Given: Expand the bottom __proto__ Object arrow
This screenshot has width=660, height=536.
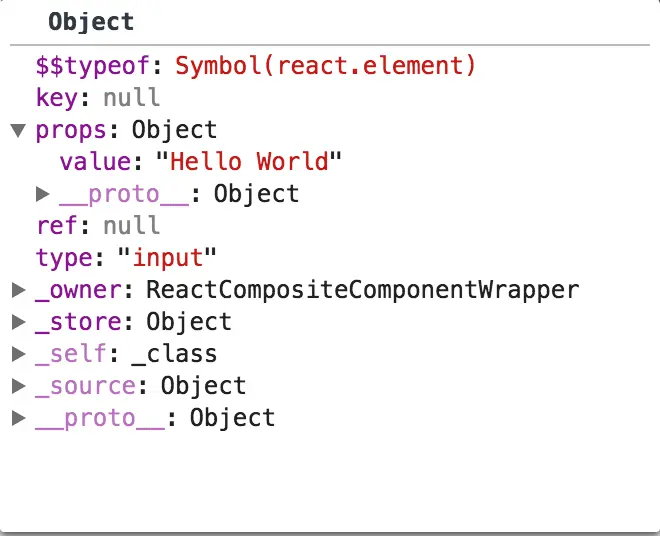Looking at the screenshot, I should (19, 418).
